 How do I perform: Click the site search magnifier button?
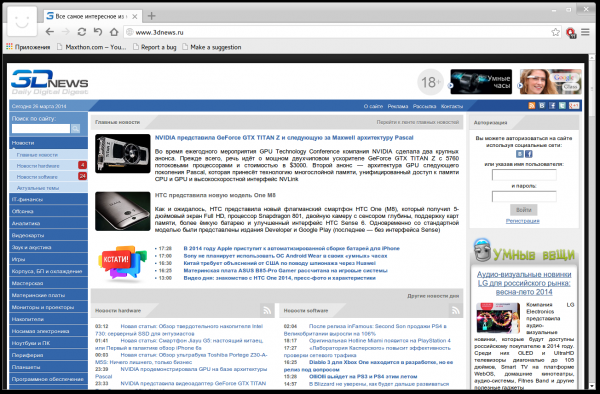[76, 129]
